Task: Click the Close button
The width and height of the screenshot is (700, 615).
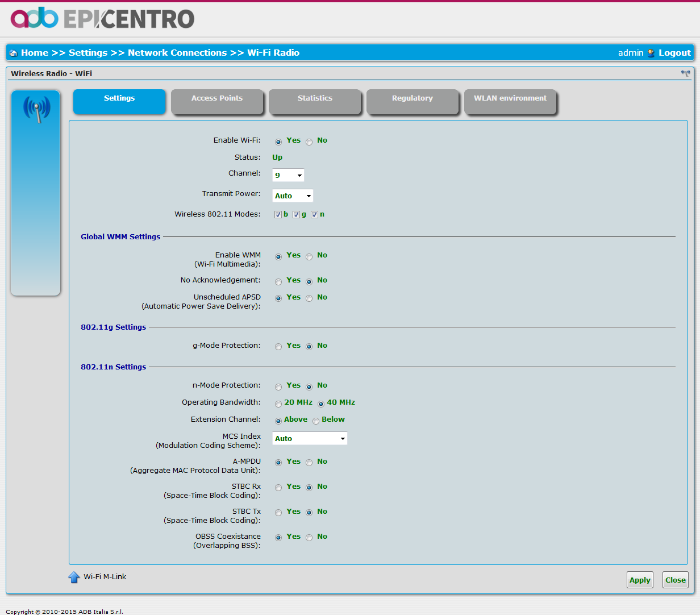Action: (x=676, y=580)
